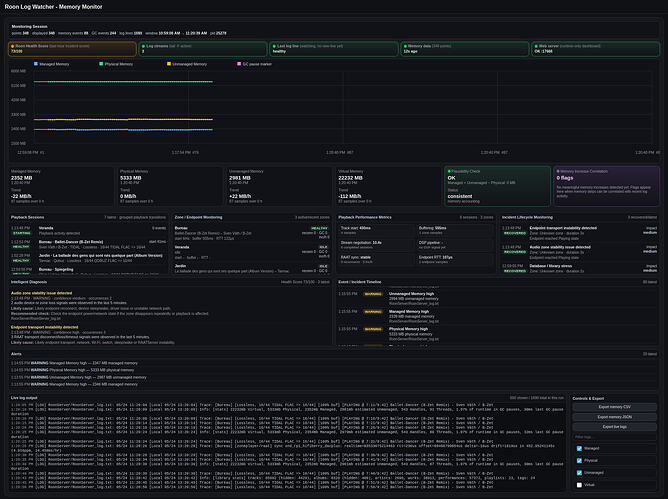Toggle Physical Memory green legend swatch
This screenshot has height=499, width=668.
[x=101, y=64]
